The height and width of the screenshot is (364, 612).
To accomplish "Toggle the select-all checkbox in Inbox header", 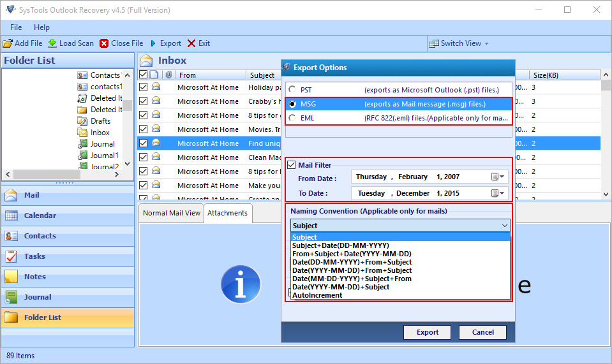I will [x=143, y=75].
